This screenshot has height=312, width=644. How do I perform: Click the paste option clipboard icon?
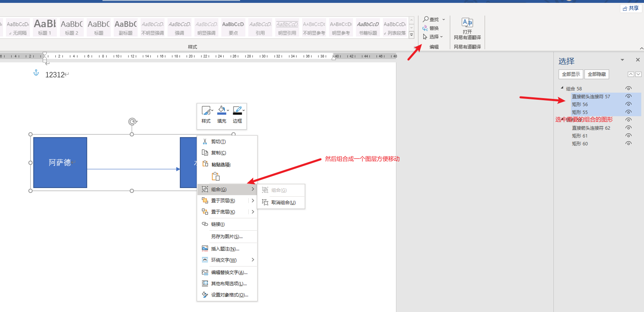click(216, 177)
